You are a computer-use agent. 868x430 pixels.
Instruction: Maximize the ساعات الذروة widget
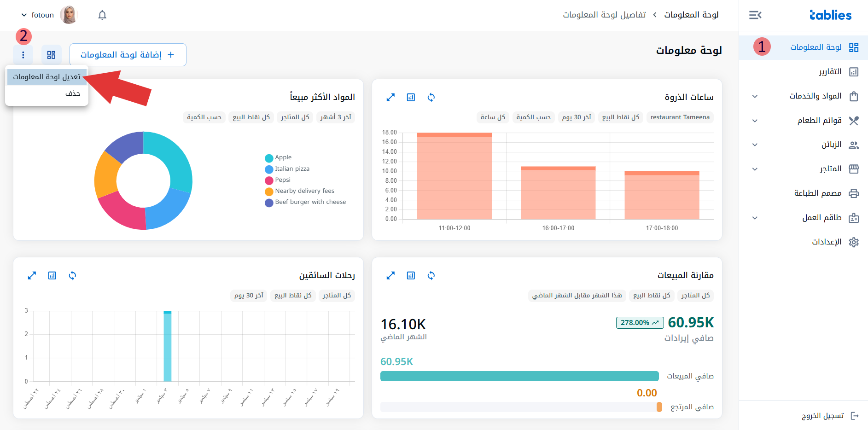pos(390,97)
